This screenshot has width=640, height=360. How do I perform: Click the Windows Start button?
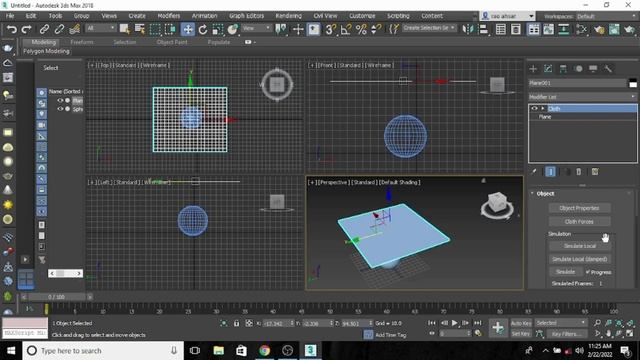[11, 351]
